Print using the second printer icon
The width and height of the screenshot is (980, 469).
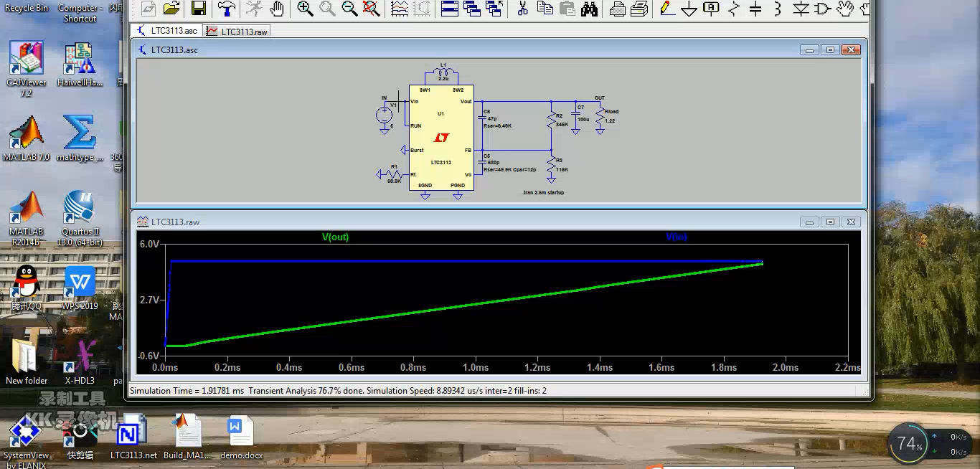coord(639,9)
